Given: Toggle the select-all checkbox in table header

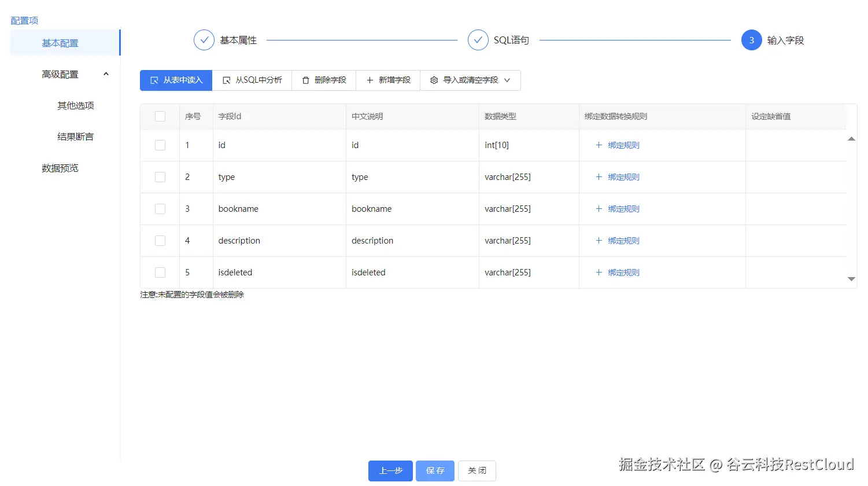Looking at the screenshot, I should [160, 116].
